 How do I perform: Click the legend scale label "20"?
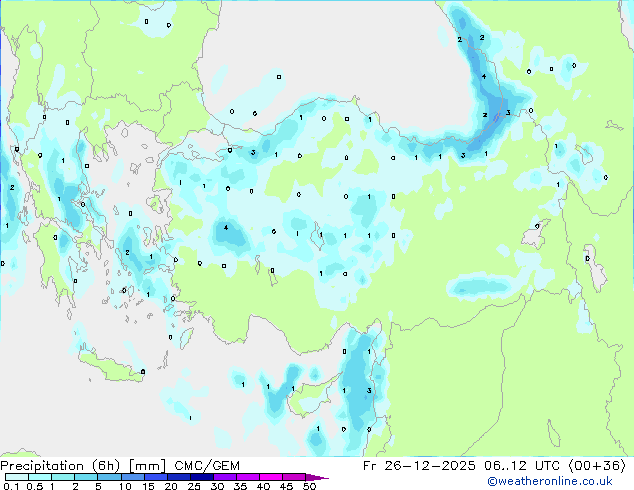click(171, 486)
